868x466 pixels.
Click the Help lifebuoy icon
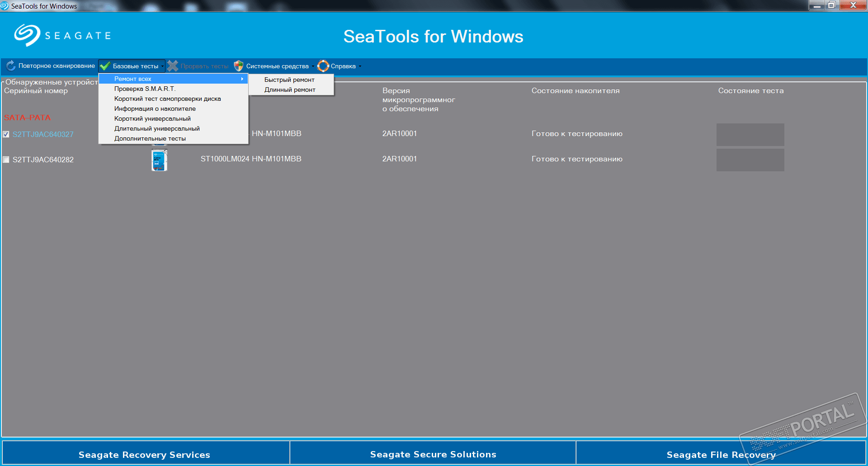(x=323, y=66)
